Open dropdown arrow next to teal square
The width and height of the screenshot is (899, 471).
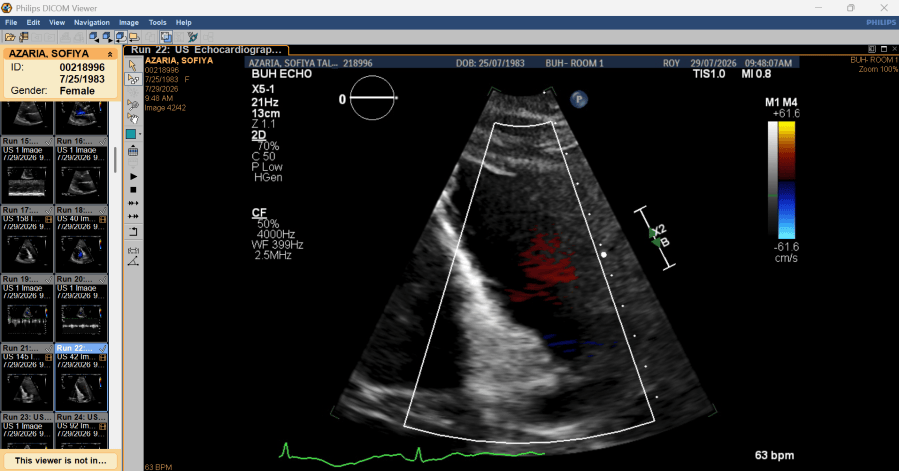click(x=140, y=134)
